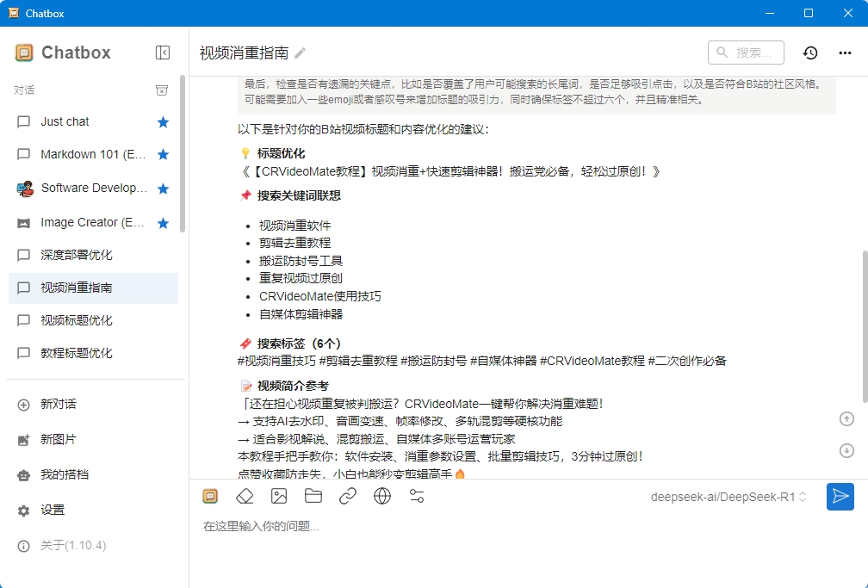Click the archive icon beside 对话
The height and width of the screenshot is (588, 868).
click(x=162, y=90)
